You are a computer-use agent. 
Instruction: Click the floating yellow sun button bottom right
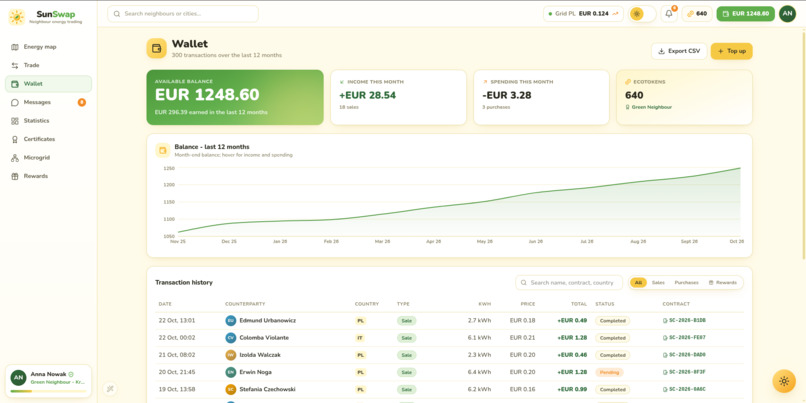(x=784, y=381)
